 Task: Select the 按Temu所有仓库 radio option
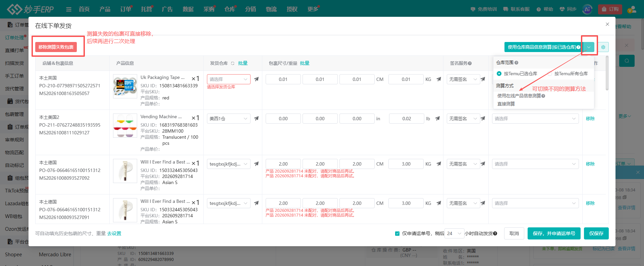tap(550, 74)
